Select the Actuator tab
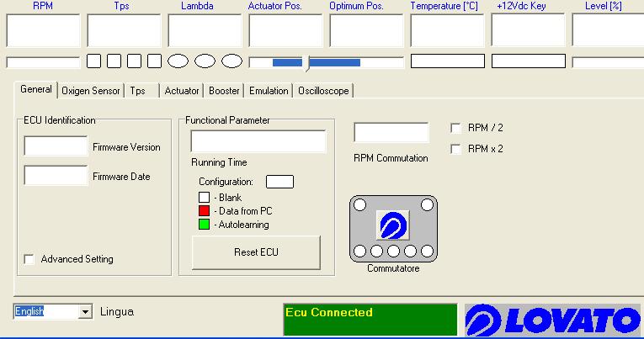This screenshot has height=339, width=644. (182, 91)
